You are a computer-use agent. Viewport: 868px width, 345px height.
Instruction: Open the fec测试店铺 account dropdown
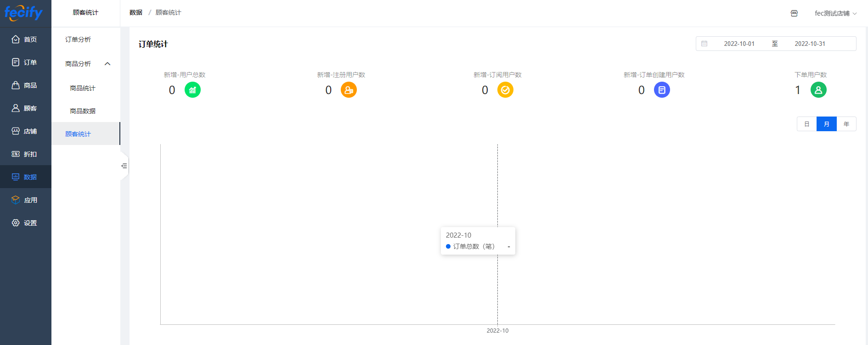[x=835, y=13]
